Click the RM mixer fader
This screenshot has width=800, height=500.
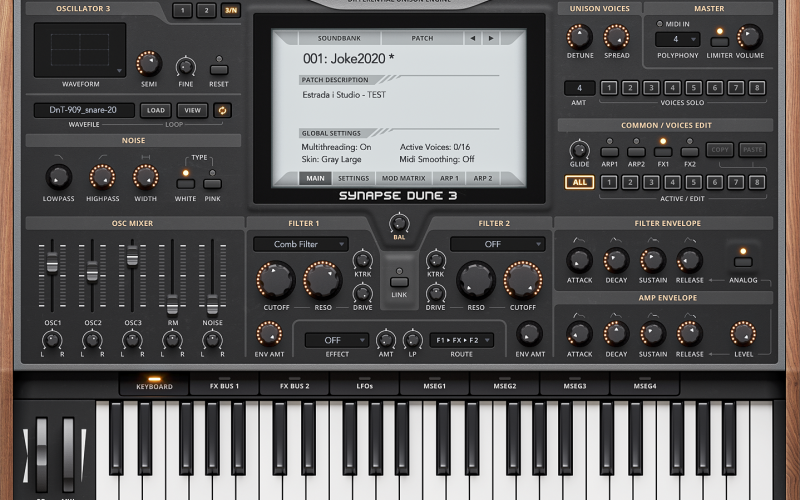pos(172,305)
